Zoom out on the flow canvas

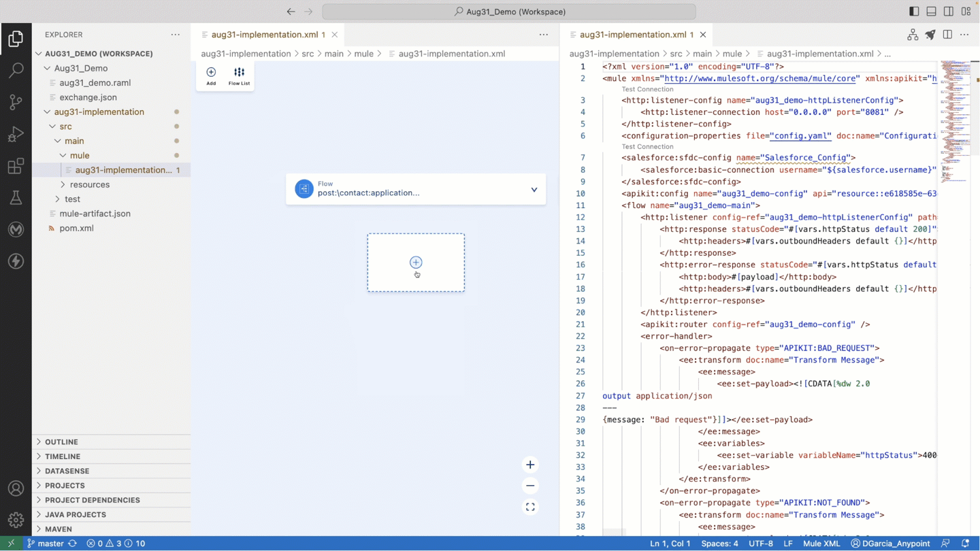coord(530,486)
